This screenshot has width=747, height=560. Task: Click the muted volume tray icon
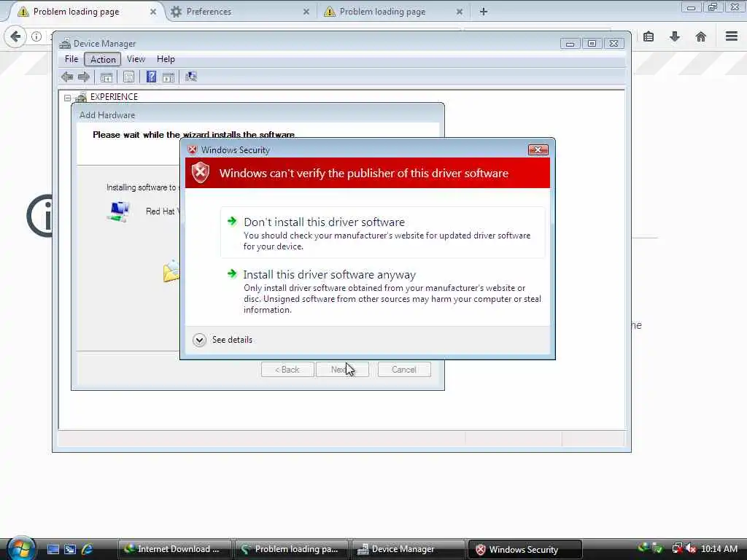pyautogui.click(x=691, y=549)
